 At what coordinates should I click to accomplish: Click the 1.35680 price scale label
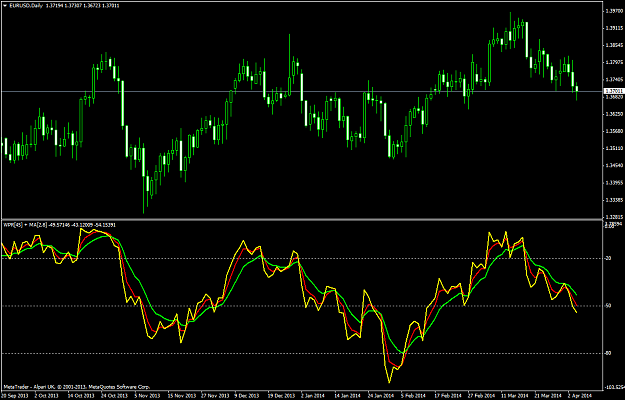pyautogui.click(x=613, y=131)
